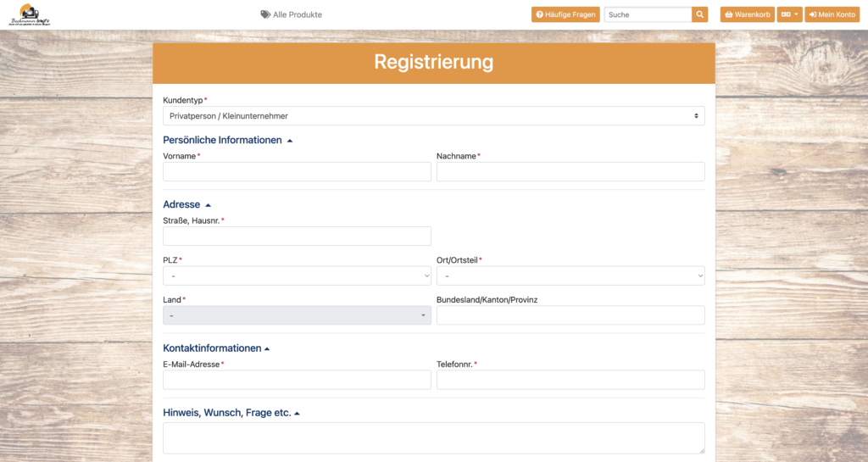
Task: Open the language flag selector
Action: pos(789,14)
